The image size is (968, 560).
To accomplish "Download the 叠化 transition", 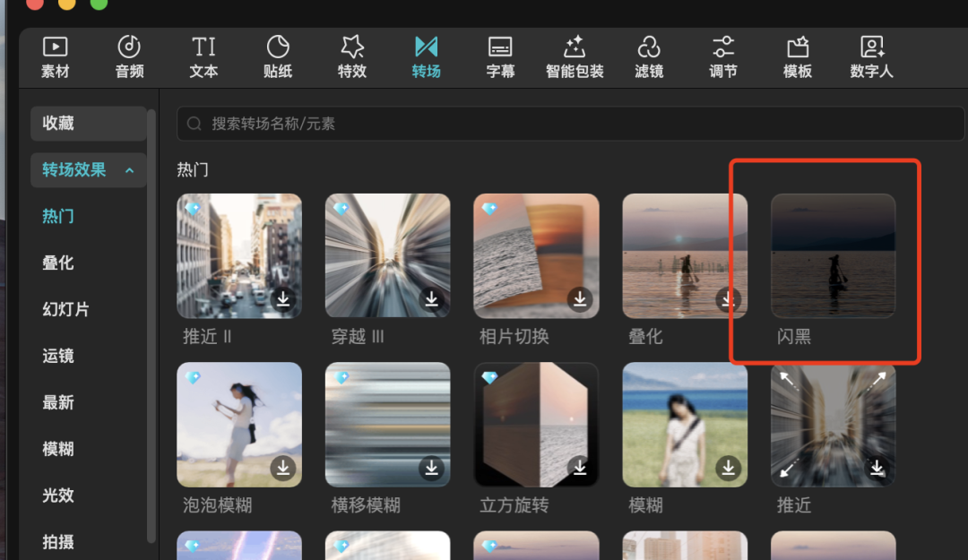I will (728, 299).
